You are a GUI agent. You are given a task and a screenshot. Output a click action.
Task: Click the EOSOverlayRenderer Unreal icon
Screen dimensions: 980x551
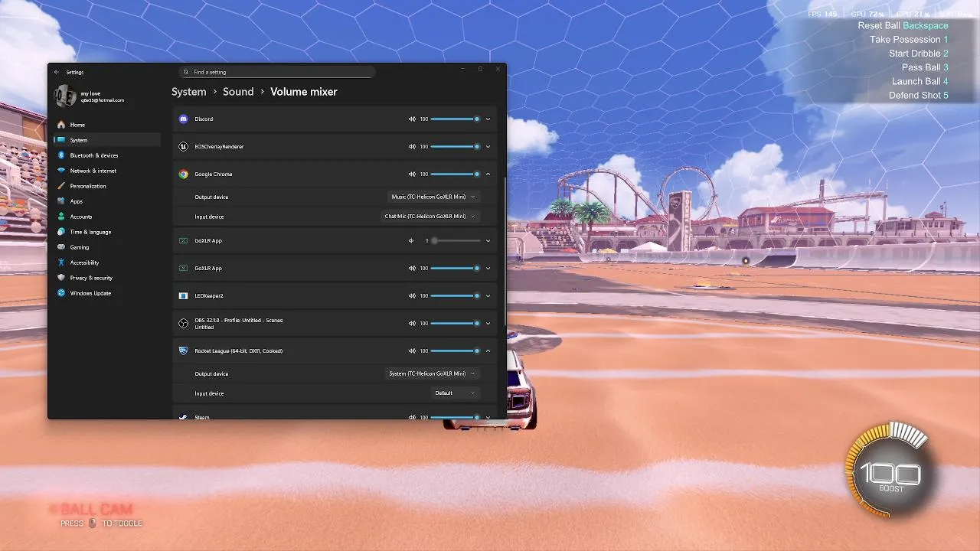[x=183, y=146]
